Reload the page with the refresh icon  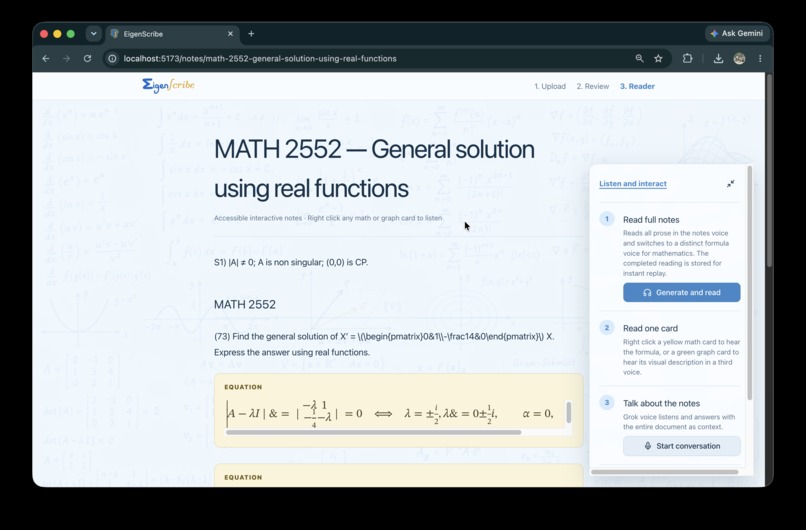pyautogui.click(x=87, y=59)
